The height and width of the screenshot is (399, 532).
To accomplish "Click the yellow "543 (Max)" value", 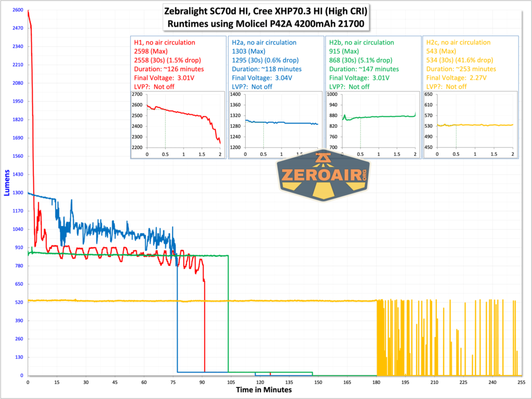I will pos(441,51).
